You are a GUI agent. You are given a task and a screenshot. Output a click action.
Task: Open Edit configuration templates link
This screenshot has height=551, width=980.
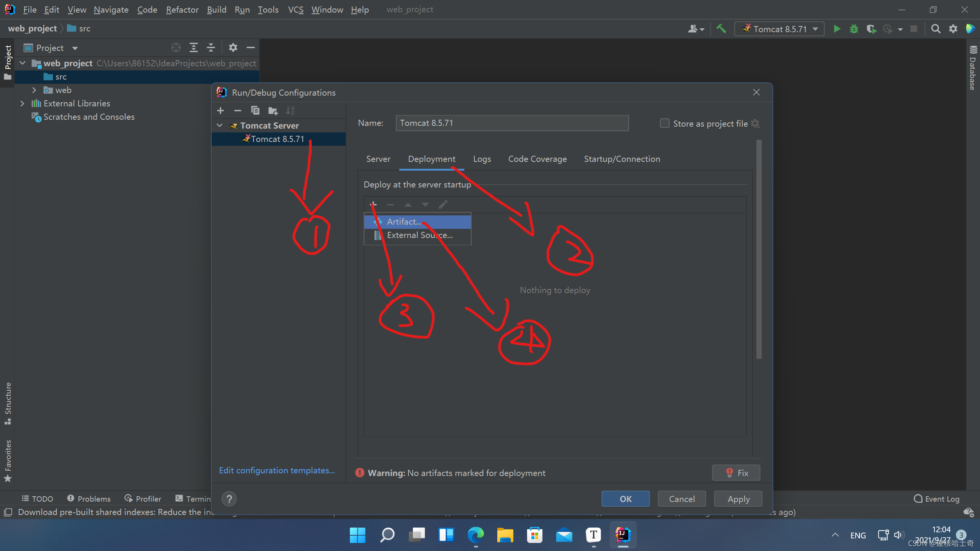tap(277, 470)
